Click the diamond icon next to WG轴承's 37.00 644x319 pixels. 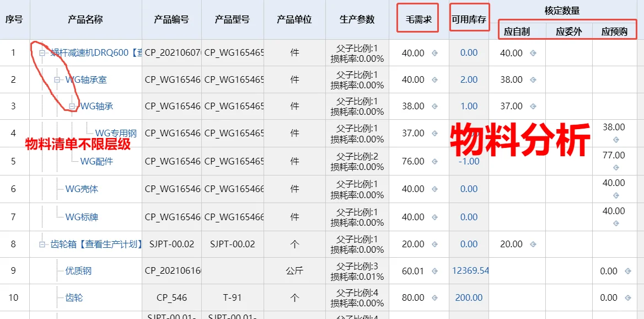click(533, 106)
